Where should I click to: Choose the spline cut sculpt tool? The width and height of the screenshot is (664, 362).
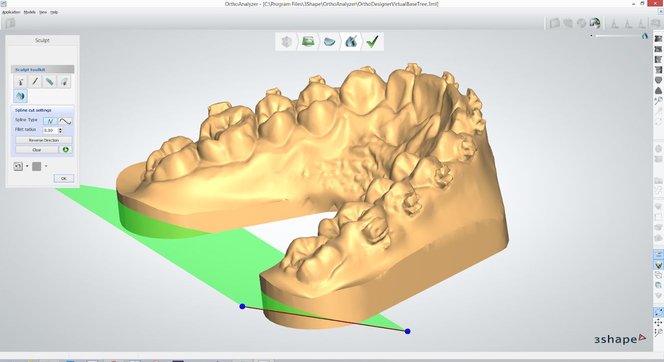pos(20,96)
